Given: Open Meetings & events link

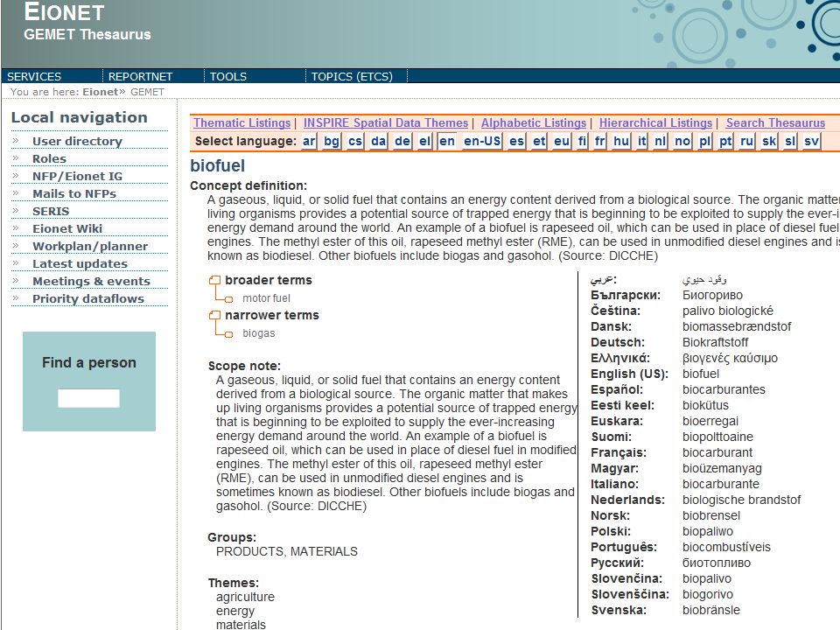Looking at the screenshot, I should pyautogui.click(x=91, y=281).
